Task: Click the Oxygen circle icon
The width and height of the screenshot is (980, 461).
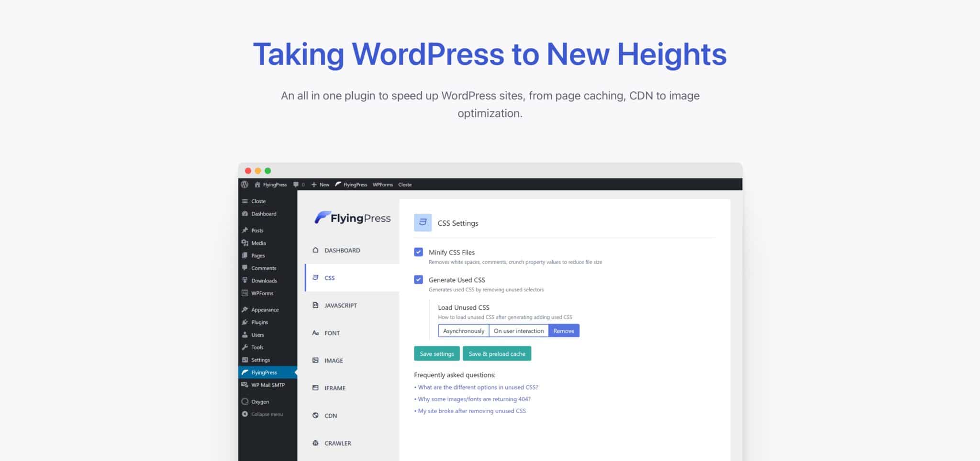Action: pos(245,402)
